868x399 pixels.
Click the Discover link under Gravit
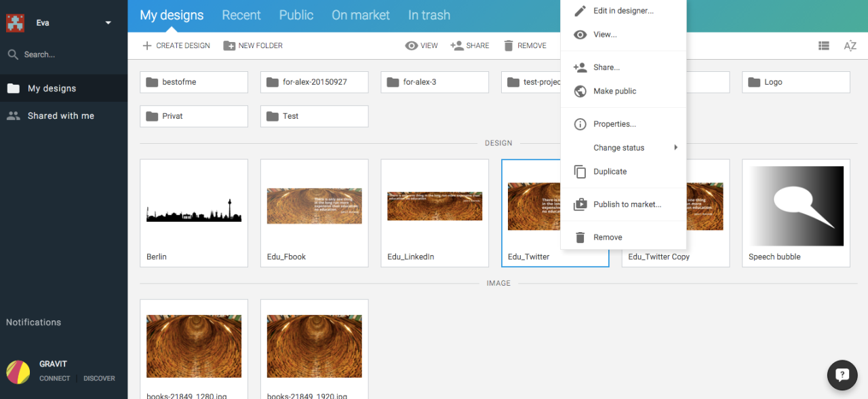pos(99,379)
